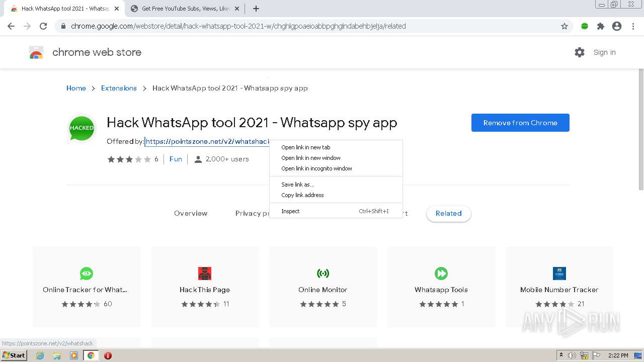The height and width of the screenshot is (362, 644).
Task: Open the Online Tracker for What... card title
Action: 85,290
